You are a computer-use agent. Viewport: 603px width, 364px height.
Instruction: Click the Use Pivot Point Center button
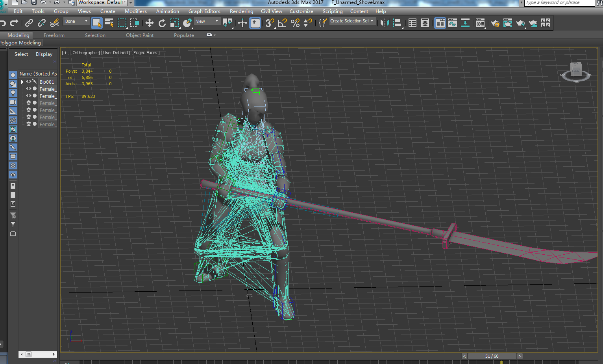pyautogui.click(x=228, y=23)
